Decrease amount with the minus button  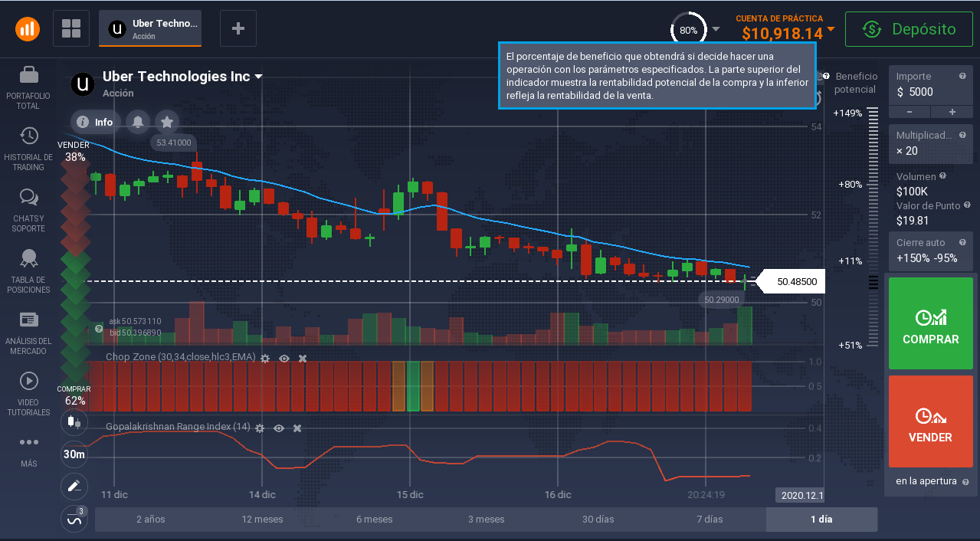[x=910, y=112]
